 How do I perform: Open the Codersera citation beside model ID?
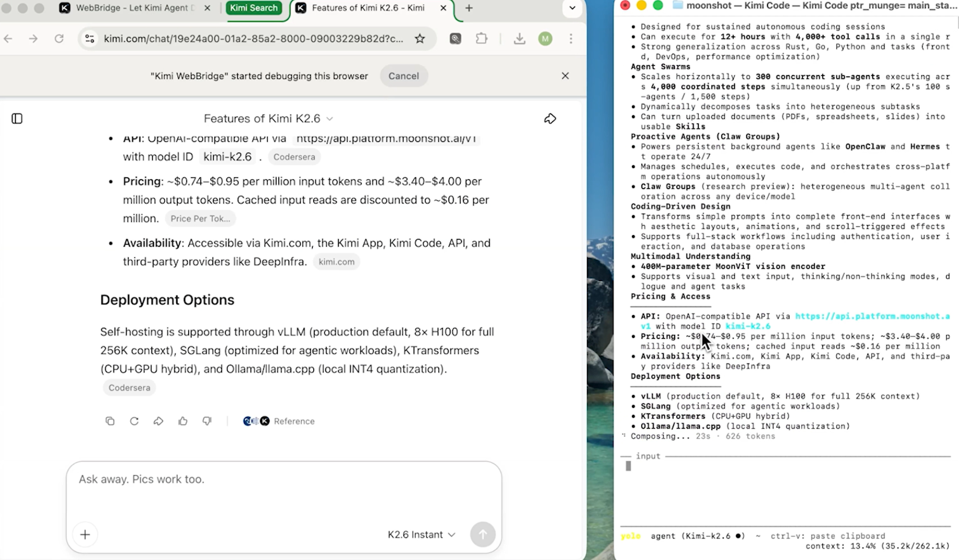[294, 157]
